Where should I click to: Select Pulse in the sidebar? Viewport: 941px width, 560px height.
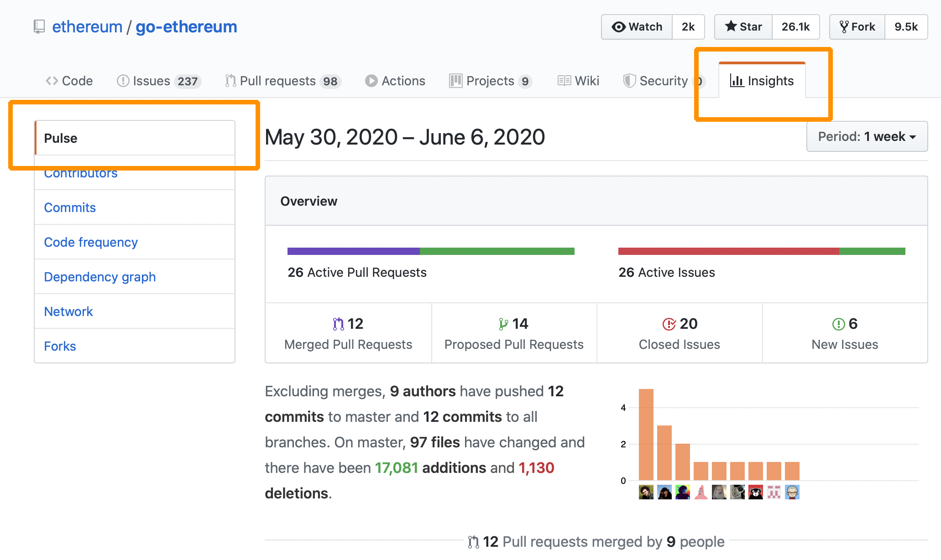click(x=135, y=138)
